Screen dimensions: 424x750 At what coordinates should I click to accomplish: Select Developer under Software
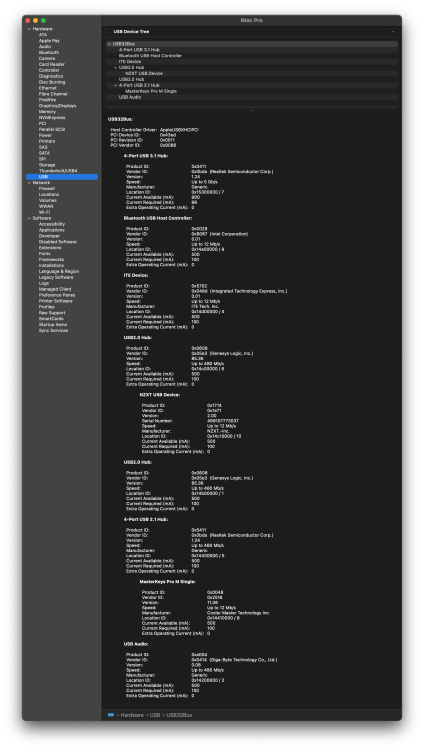click(49, 236)
